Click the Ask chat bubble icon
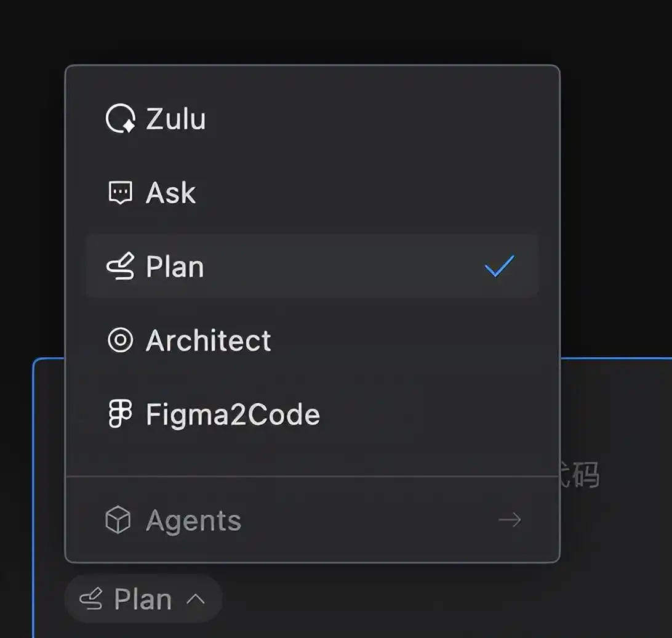The width and height of the screenshot is (672, 638). [x=120, y=193]
